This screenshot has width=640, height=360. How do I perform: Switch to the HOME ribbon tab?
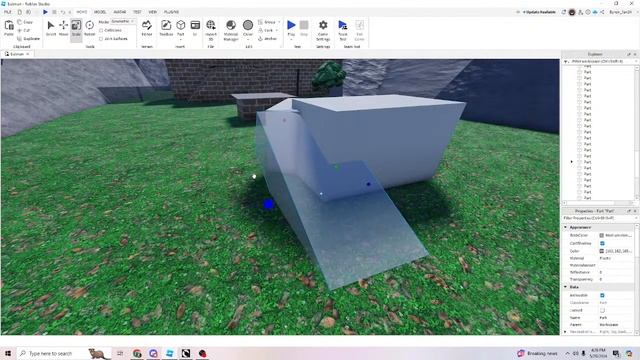82,12
